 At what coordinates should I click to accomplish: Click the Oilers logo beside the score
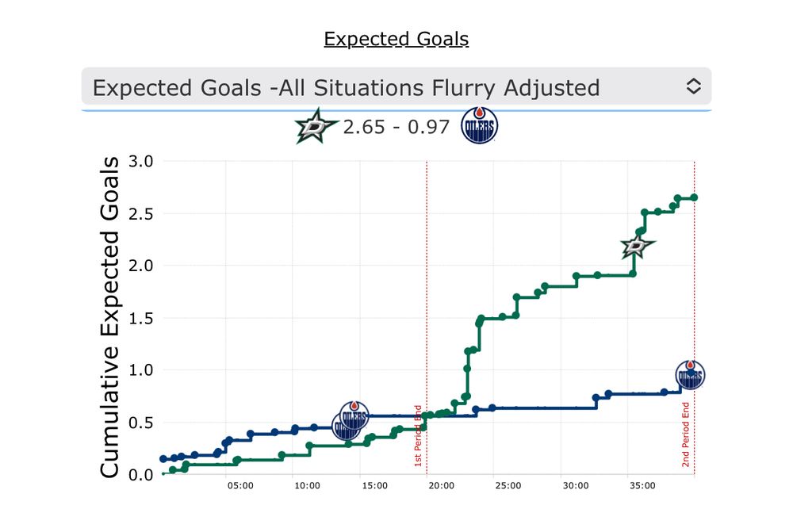click(x=480, y=128)
